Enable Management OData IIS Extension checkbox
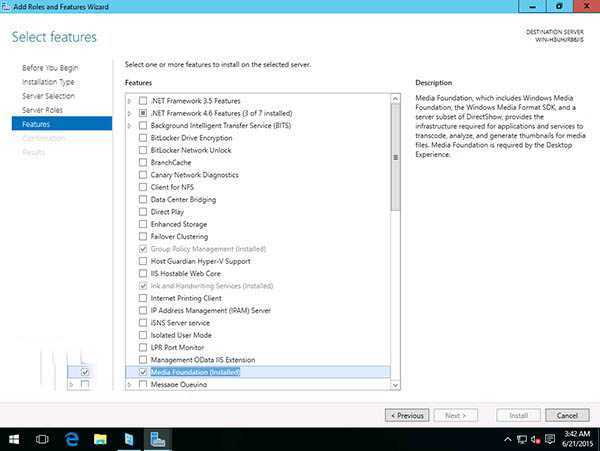The height and width of the screenshot is (451, 600). coord(143,360)
